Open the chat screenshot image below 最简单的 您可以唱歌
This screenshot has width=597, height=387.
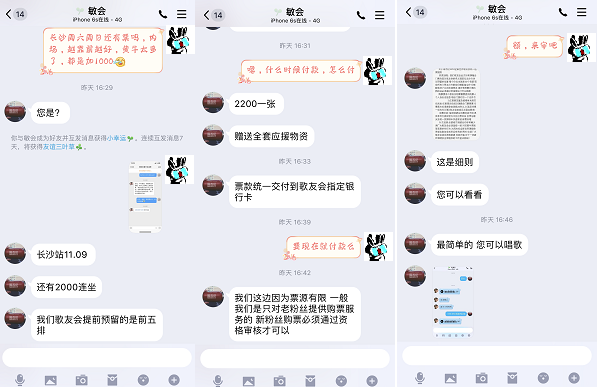point(453,302)
